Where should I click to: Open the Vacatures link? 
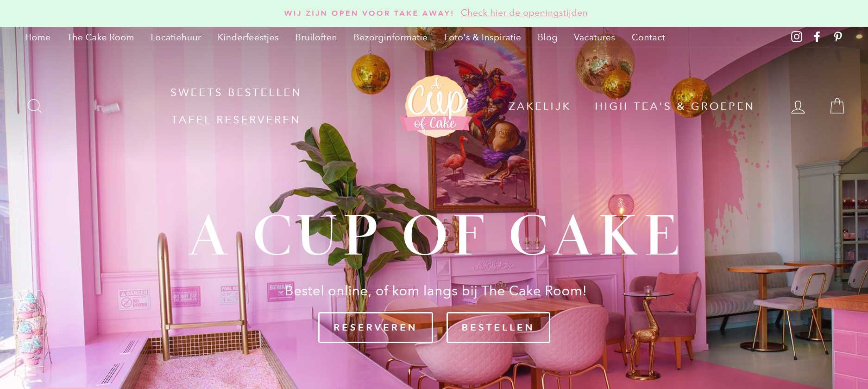pyautogui.click(x=594, y=37)
